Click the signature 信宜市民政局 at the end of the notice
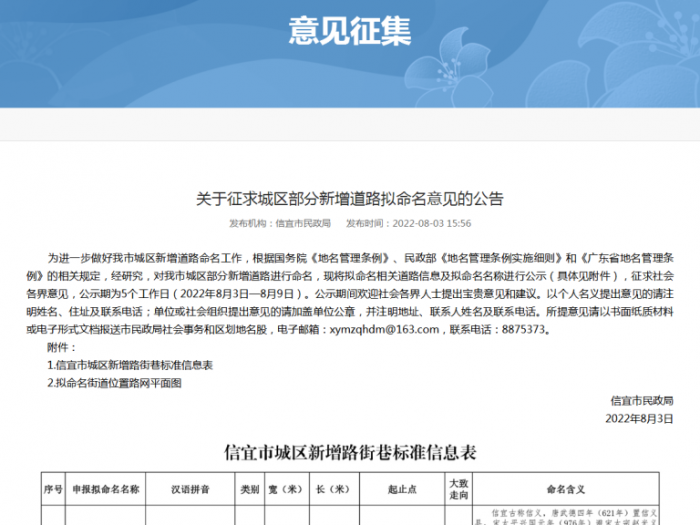The image size is (700, 525). 642,401
